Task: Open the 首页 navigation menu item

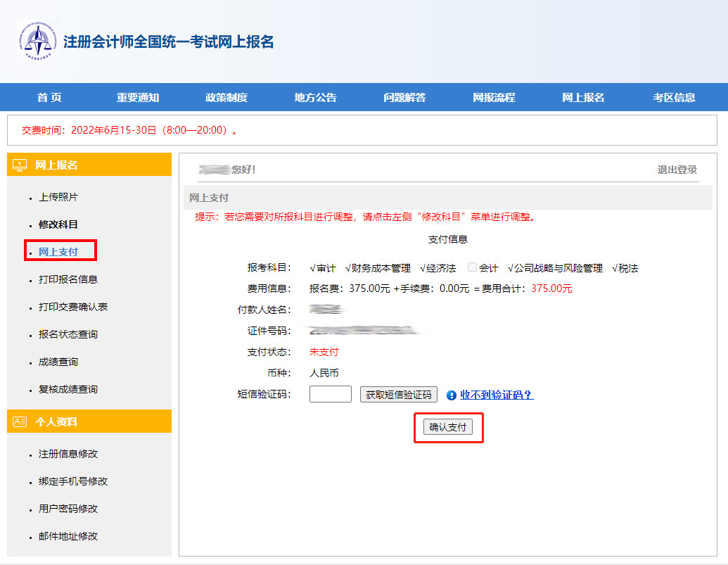Action: 49,98
